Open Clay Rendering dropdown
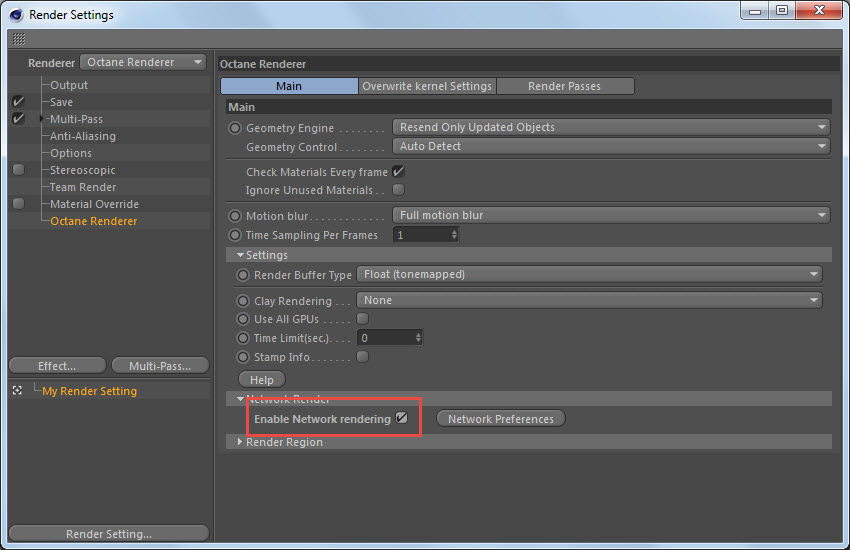Viewport: 850px width, 550px height. pos(589,300)
